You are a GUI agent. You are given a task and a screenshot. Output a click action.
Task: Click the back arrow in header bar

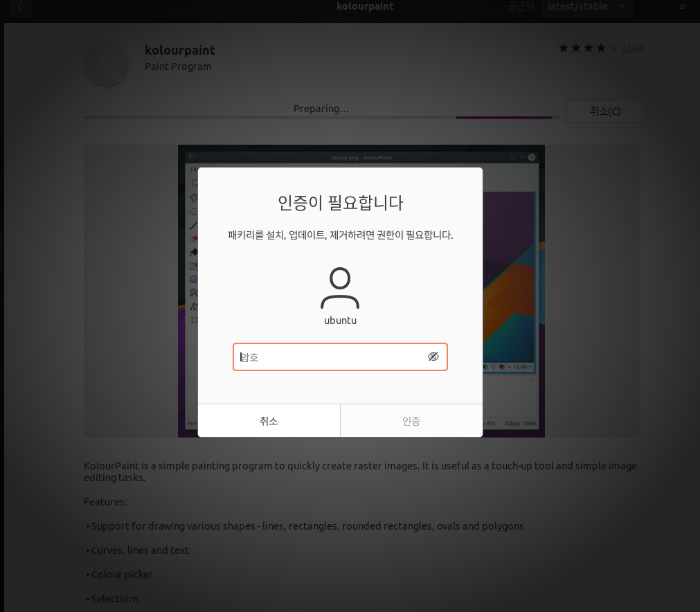(21, 7)
